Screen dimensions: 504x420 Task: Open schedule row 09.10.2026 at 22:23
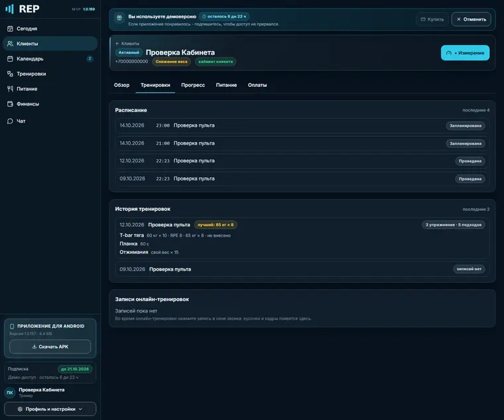pos(302,178)
